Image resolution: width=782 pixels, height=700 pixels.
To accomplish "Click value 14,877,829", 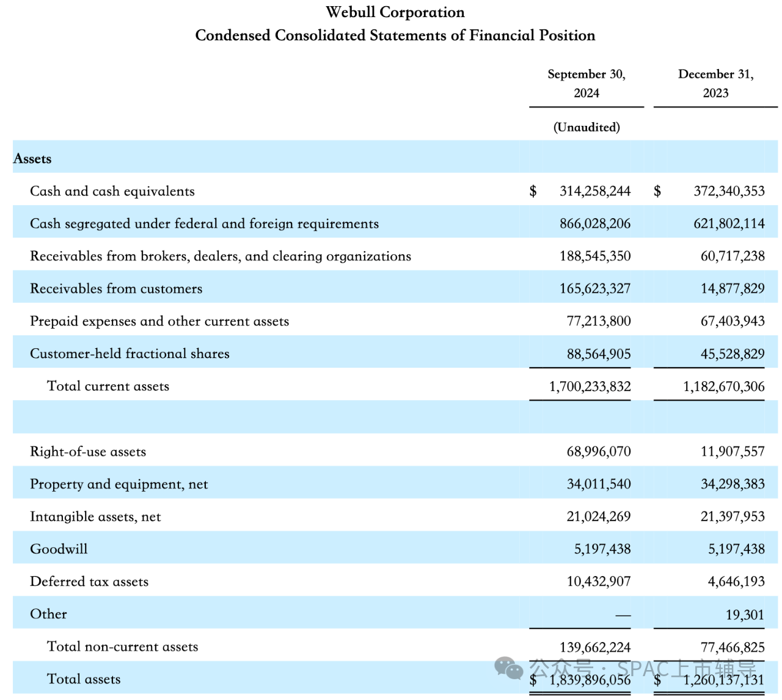I will (733, 288).
